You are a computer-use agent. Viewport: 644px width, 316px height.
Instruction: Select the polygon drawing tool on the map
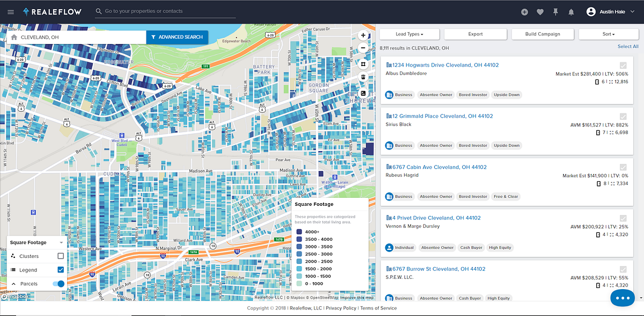363,64
